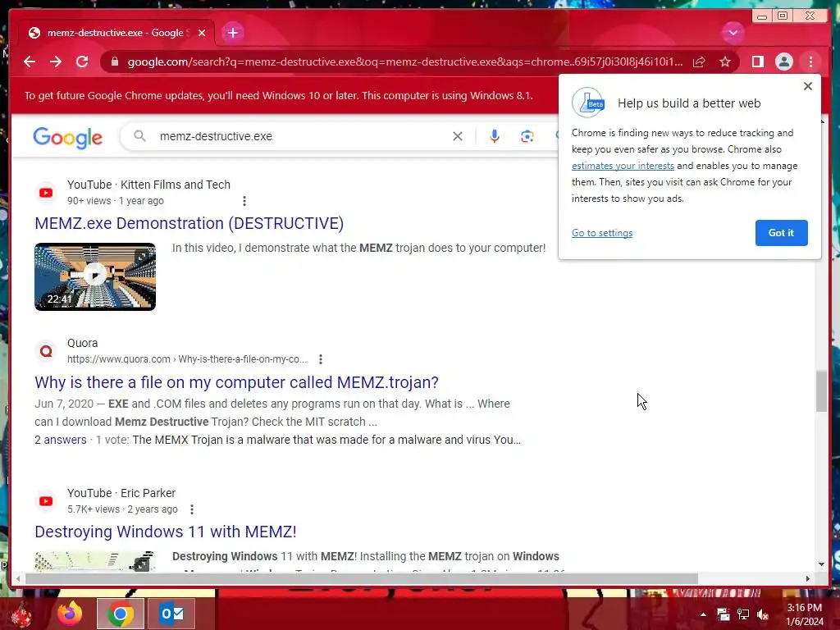Open Firefox from the taskbar
This screenshot has height=630, width=840.
coord(70,614)
